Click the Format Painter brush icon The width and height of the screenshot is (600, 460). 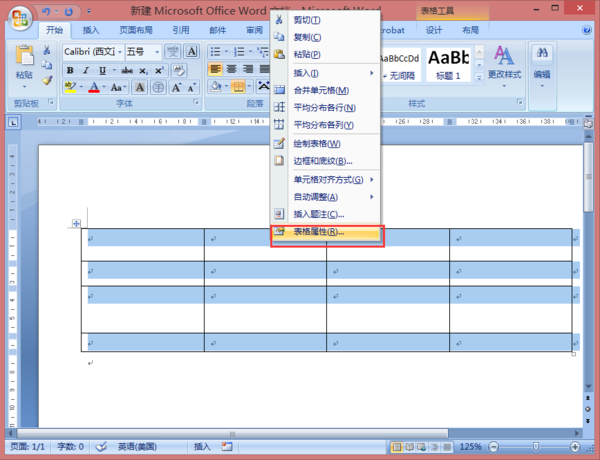[x=47, y=80]
